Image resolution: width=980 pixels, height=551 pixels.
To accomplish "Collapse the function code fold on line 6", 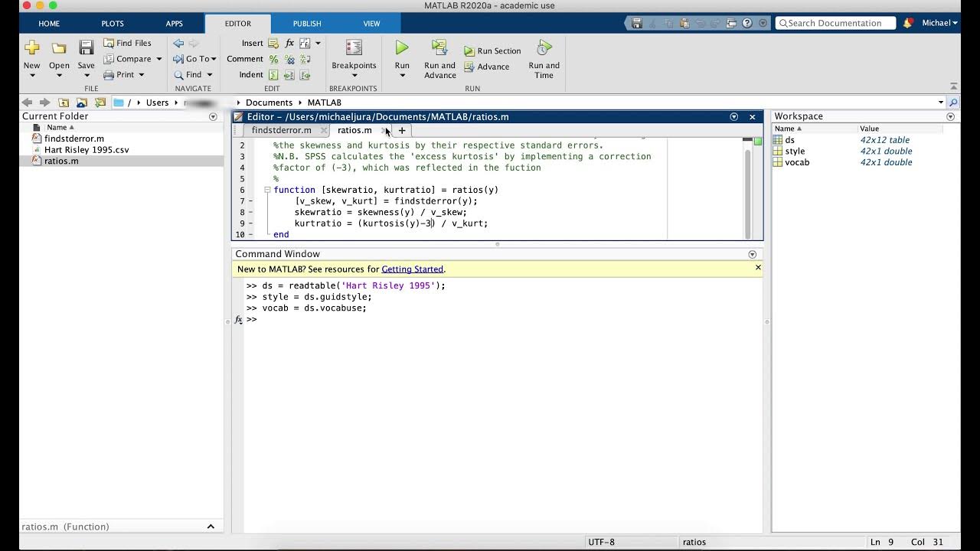I will [x=267, y=190].
